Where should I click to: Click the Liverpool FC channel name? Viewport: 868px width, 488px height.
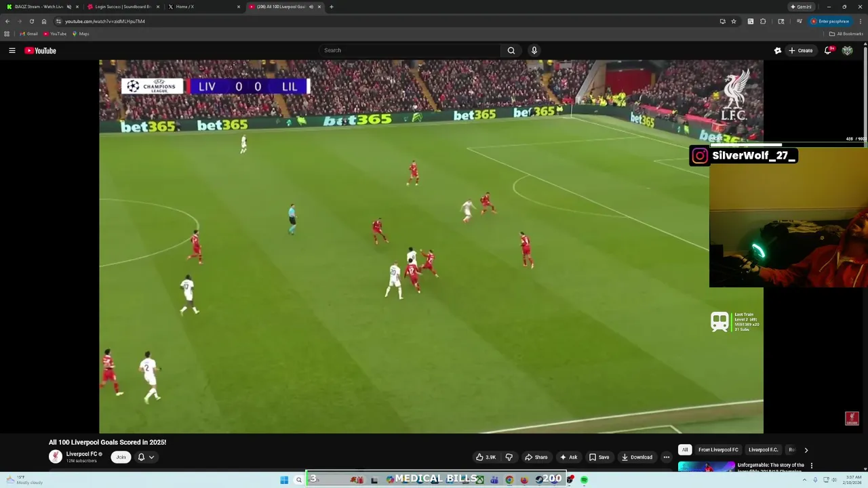click(x=81, y=454)
